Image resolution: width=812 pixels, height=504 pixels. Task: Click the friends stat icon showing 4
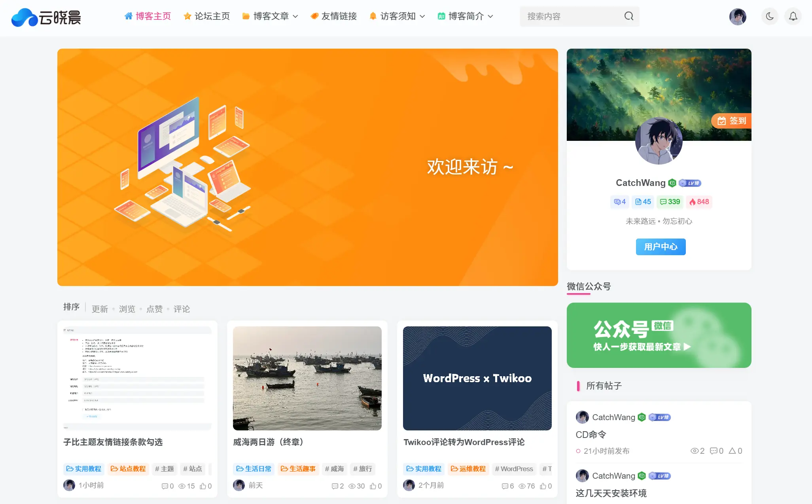(619, 202)
